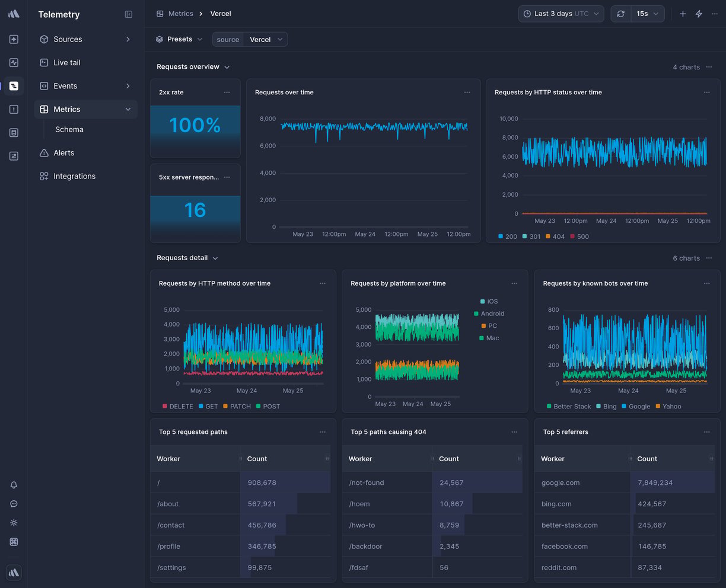The width and height of the screenshot is (726, 588).
Task: Expand the Sources submenu arrow
Action: click(128, 39)
